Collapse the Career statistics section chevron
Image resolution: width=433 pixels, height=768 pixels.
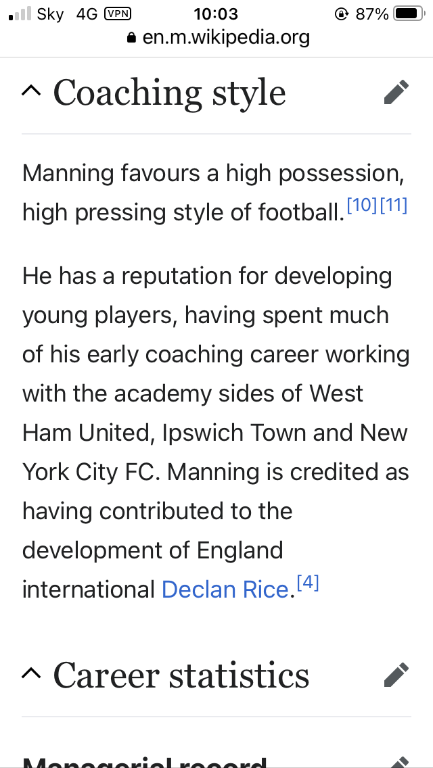(x=32, y=673)
